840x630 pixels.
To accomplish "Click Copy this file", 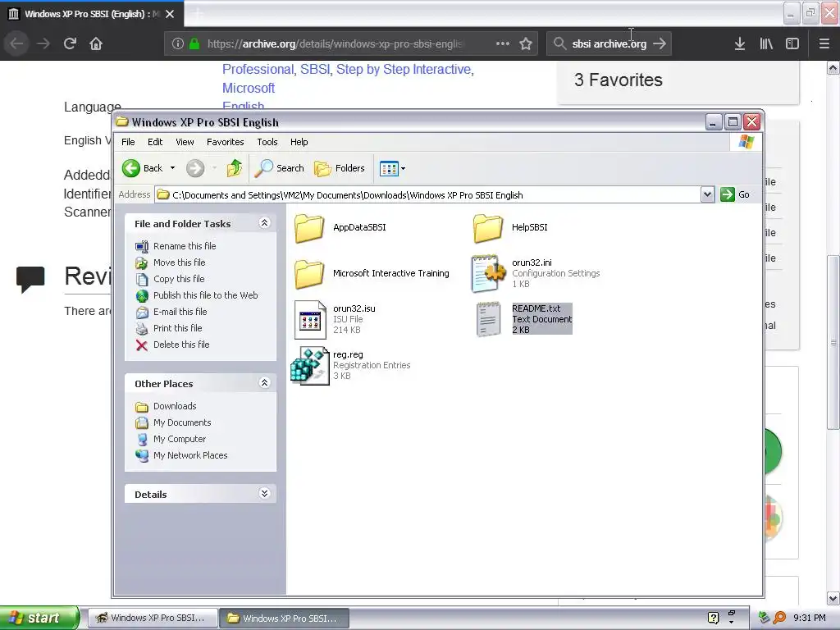I will point(178,279).
